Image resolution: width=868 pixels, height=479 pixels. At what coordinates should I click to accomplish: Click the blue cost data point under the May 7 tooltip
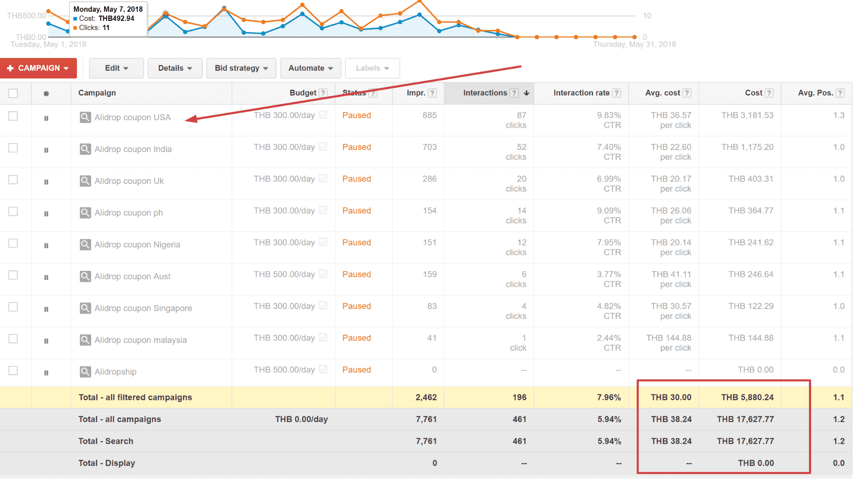[165, 17]
